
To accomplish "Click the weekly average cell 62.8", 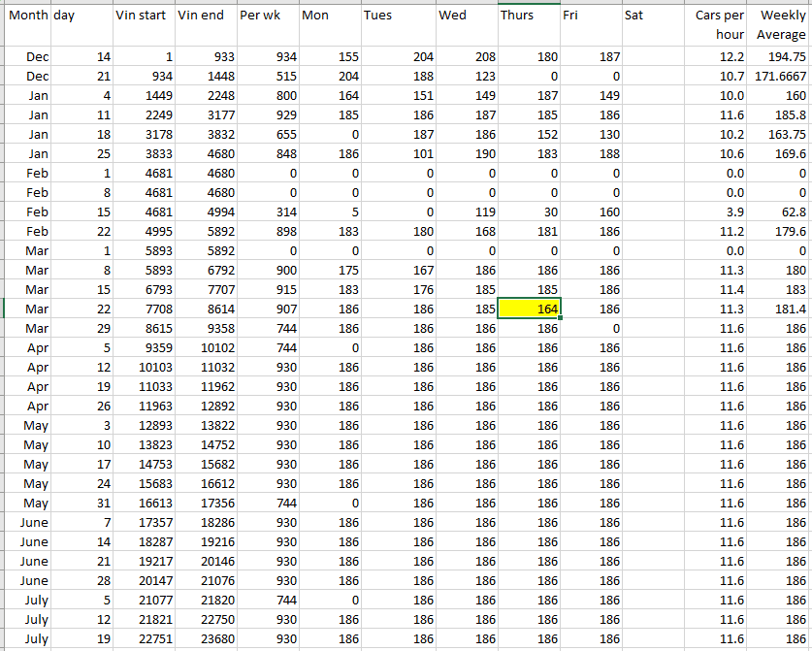I will point(781,212).
